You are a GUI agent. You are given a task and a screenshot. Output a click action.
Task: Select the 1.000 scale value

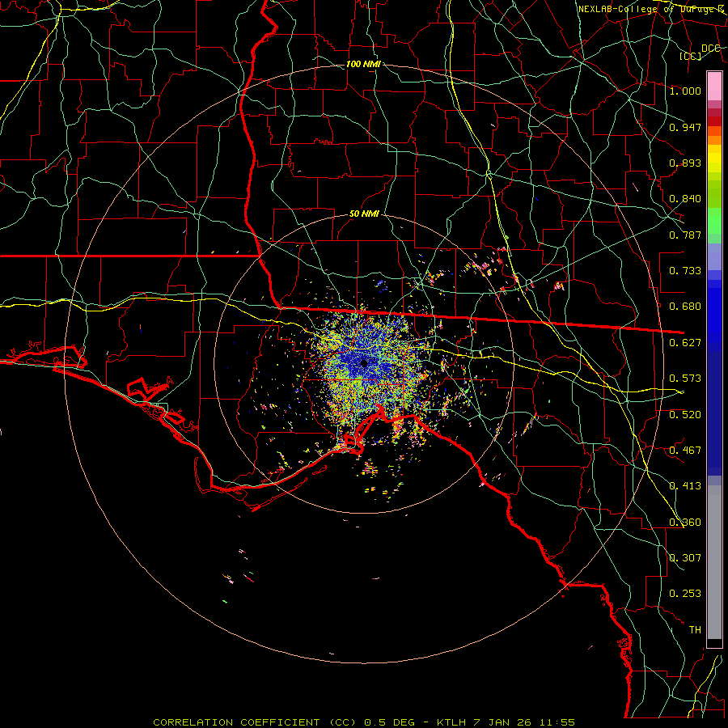tap(685, 91)
